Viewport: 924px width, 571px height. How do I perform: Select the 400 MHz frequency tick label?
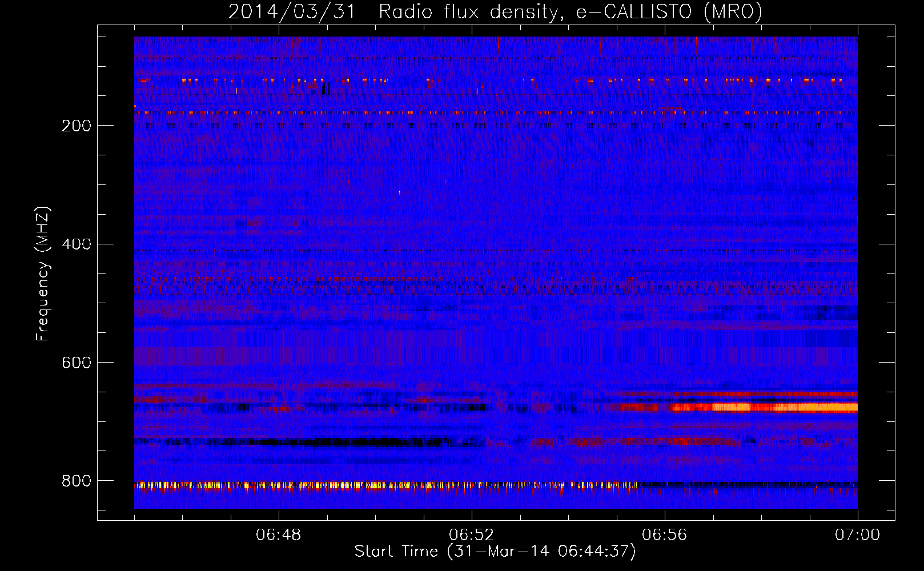pyautogui.click(x=77, y=244)
